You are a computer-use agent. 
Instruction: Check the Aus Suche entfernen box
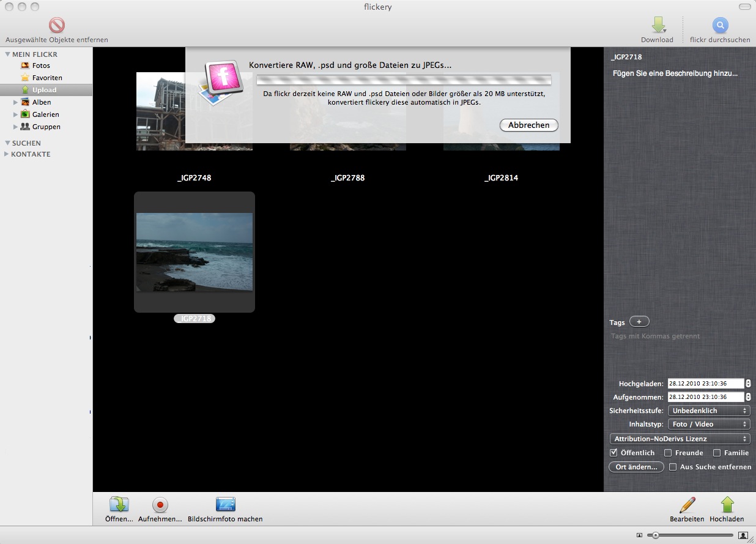673,467
